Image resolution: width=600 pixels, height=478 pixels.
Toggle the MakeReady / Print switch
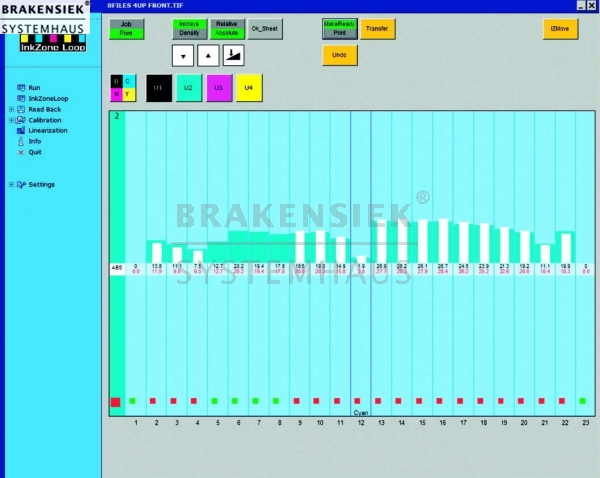click(x=340, y=29)
